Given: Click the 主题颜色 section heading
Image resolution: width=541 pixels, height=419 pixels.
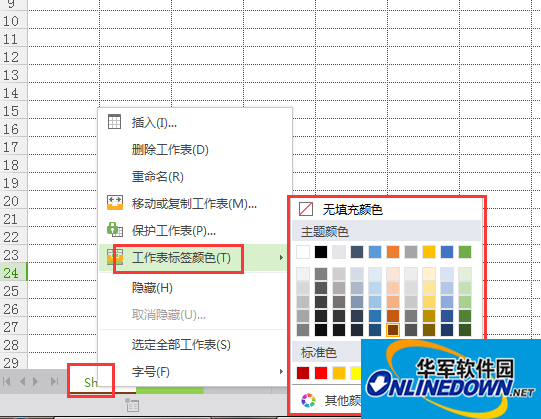Looking at the screenshot, I should click(325, 231).
